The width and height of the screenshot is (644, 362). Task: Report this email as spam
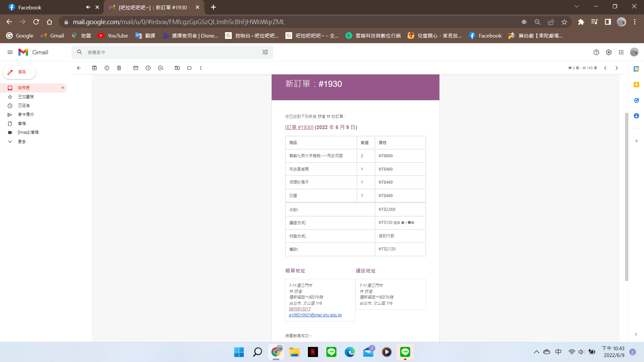click(107, 68)
